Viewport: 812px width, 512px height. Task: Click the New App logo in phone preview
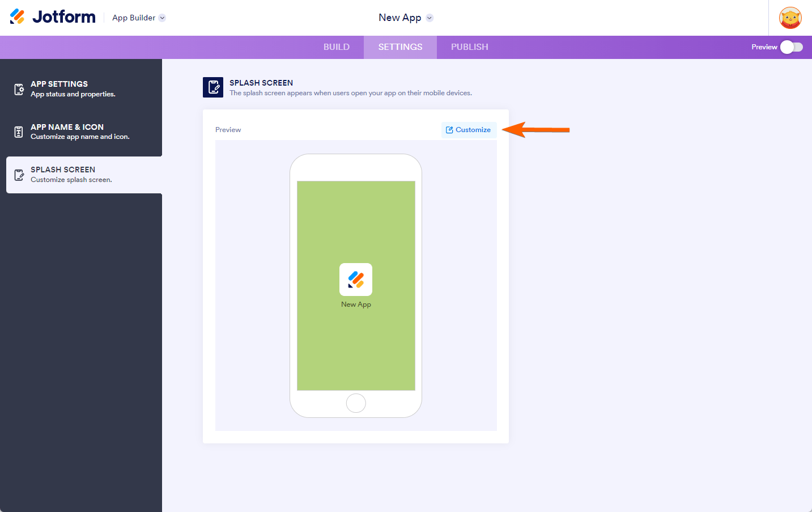pos(356,279)
